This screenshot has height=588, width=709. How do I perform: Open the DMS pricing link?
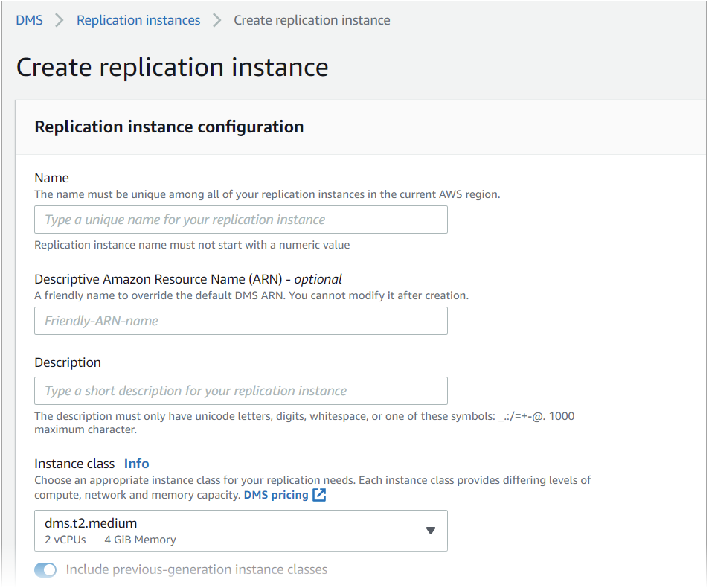(x=276, y=495)
